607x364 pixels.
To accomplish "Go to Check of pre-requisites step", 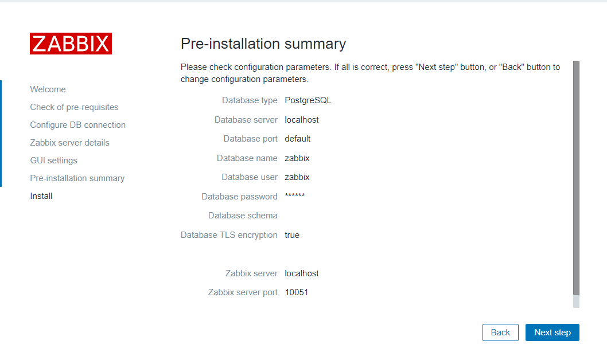I will coord(74,107).
